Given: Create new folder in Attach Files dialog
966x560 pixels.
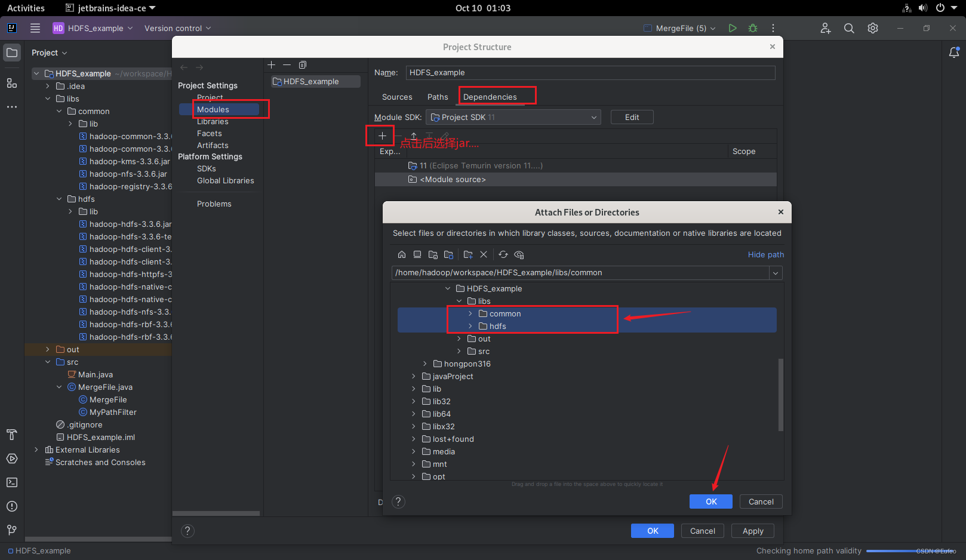Looking at the screenshot, I should tap(468, 254).
